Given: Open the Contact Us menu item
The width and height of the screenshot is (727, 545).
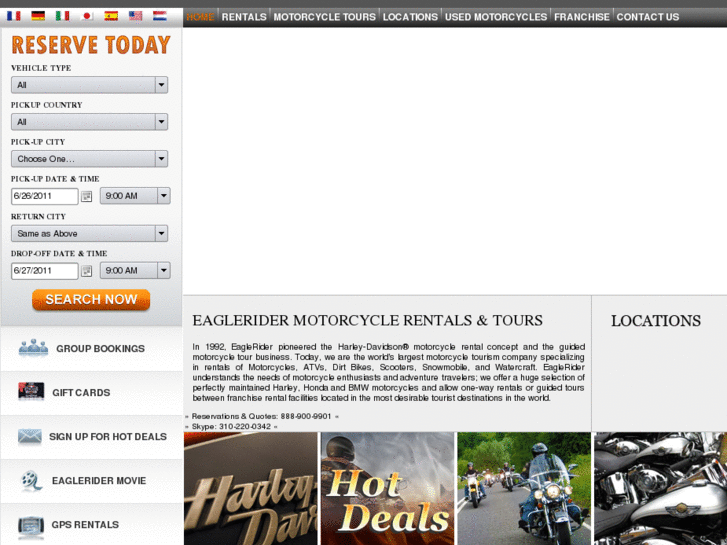Looking at the screenshot, I should pyautogui.click(x=648, y=17).
